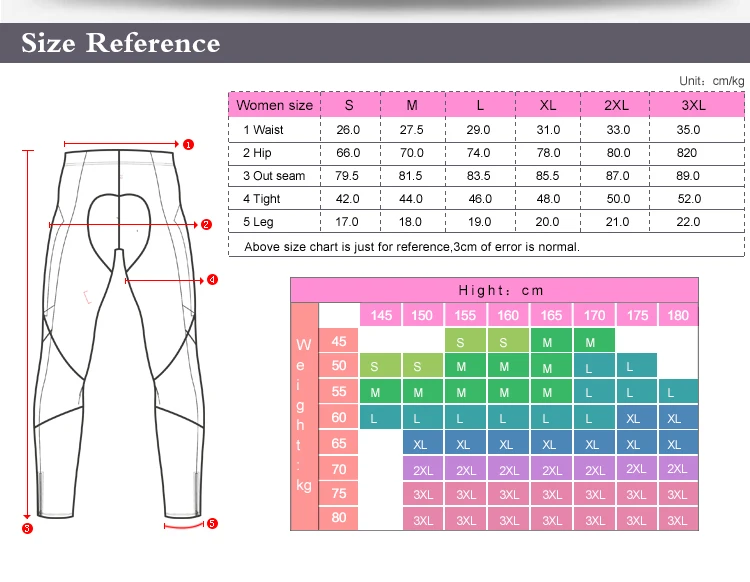Click the red number 4 thigh marker
The width and height of the screenshot is (750, 582).
[212, 280]
